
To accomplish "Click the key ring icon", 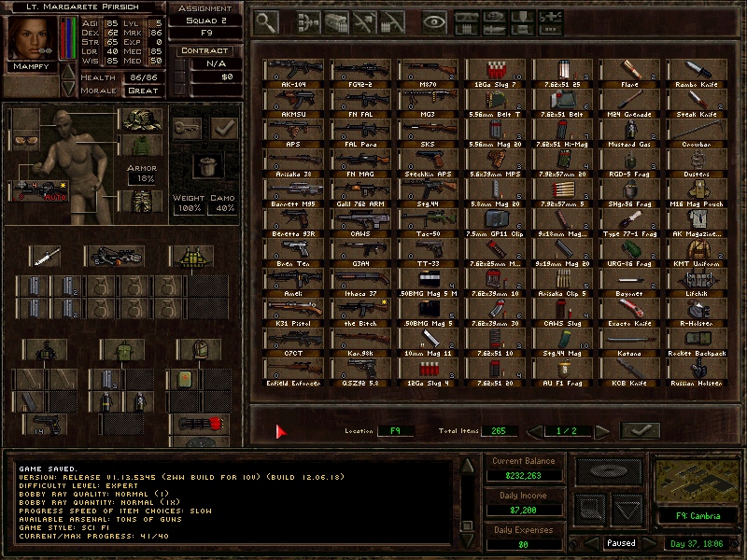I will [187, 127].
